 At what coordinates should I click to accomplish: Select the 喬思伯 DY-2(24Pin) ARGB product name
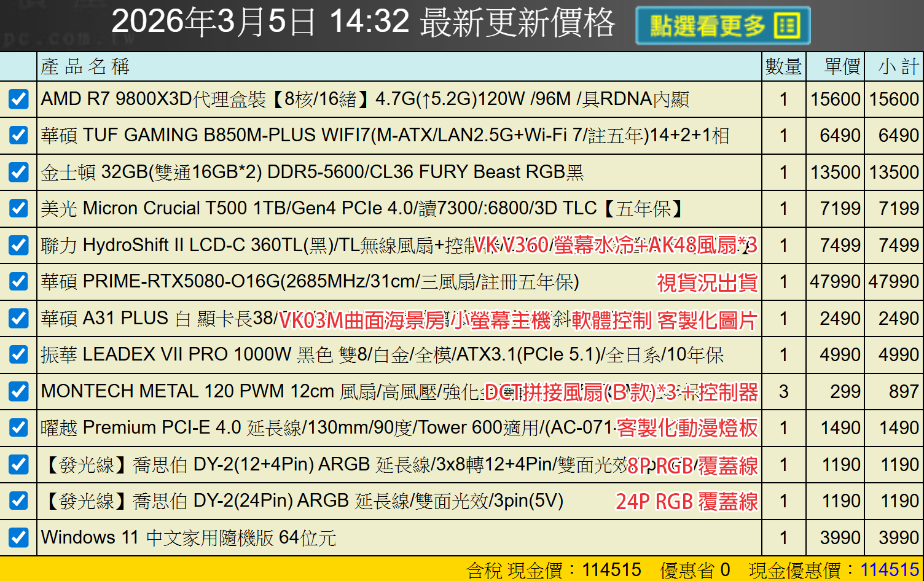click(x=302, y=501)
